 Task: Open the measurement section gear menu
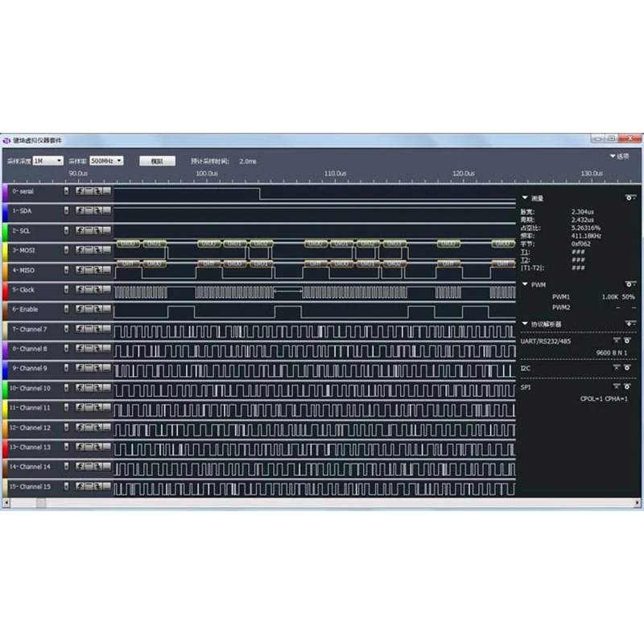pos(630,198)
